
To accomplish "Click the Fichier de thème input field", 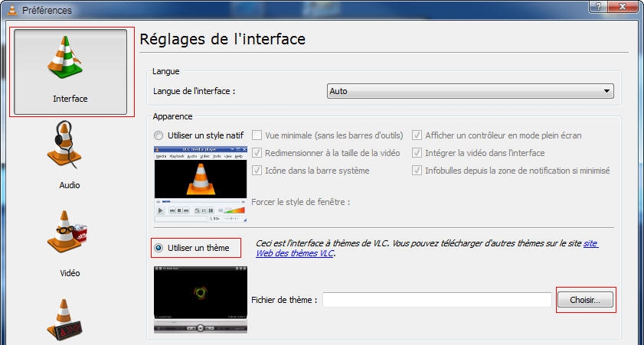I will click(x=437, y=300).
